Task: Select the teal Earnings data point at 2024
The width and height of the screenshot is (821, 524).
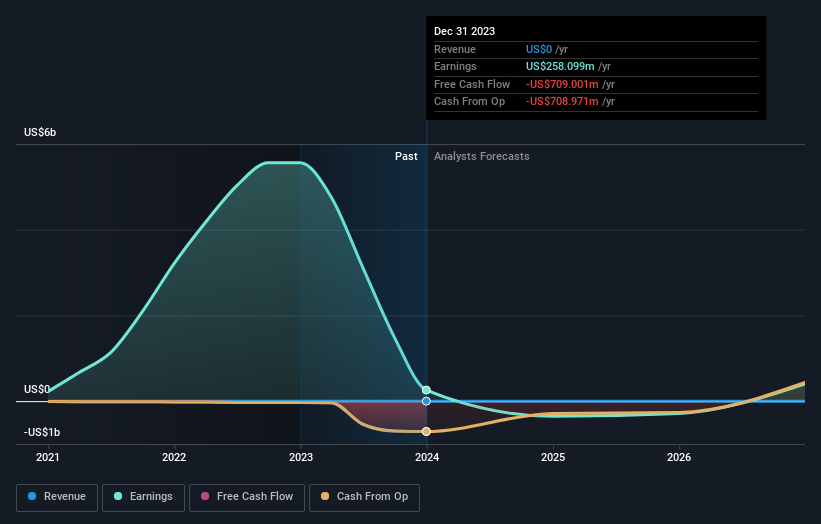Action: (x=426, y=390)
